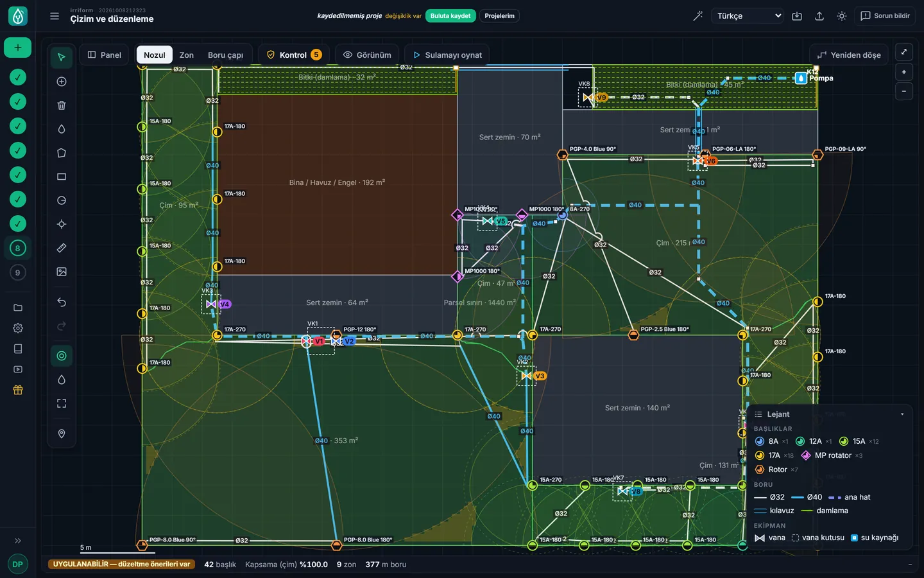Viewport: 924px width, 578px height.
Task: Play the Sulamayı oynat irrigation animation
Action: 447,55
